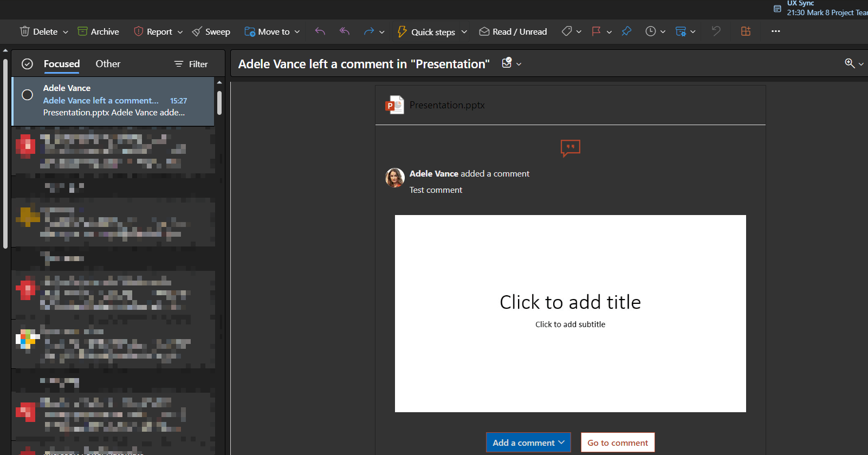
Task: Archive the selected email
Action: pyautogui.click(x=98, y=31)
